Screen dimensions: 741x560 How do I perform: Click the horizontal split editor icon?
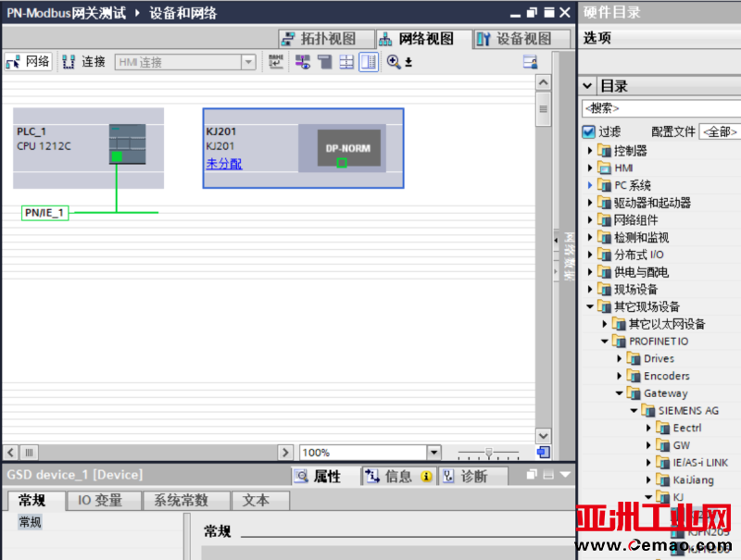coord(346,62)
